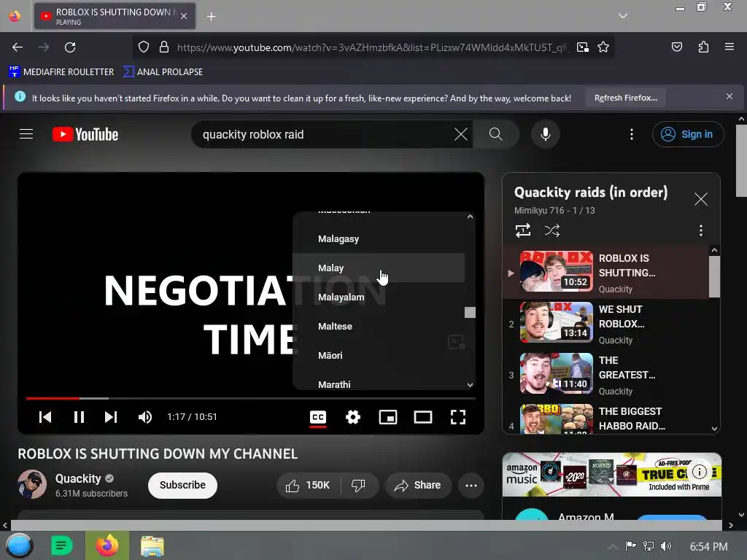Skip to the next video
The image size is (747, 560).
111,417
